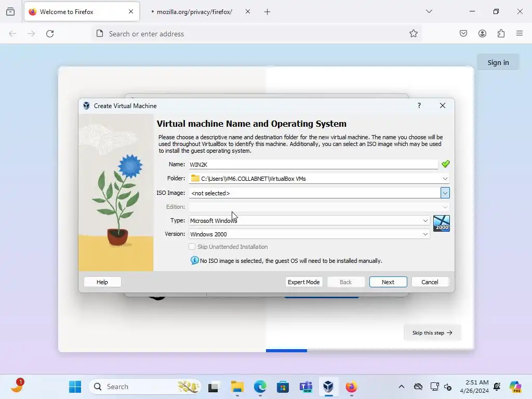Switch to VirtualBox on the taskbar

click(328, 387)
